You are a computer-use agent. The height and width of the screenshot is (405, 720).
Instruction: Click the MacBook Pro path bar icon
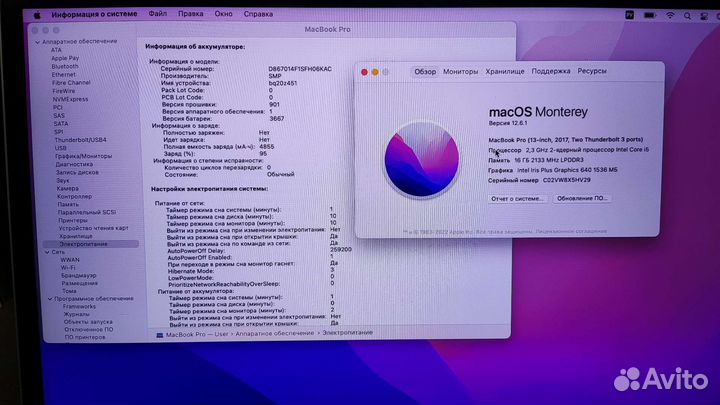click(x=159, y=335)
